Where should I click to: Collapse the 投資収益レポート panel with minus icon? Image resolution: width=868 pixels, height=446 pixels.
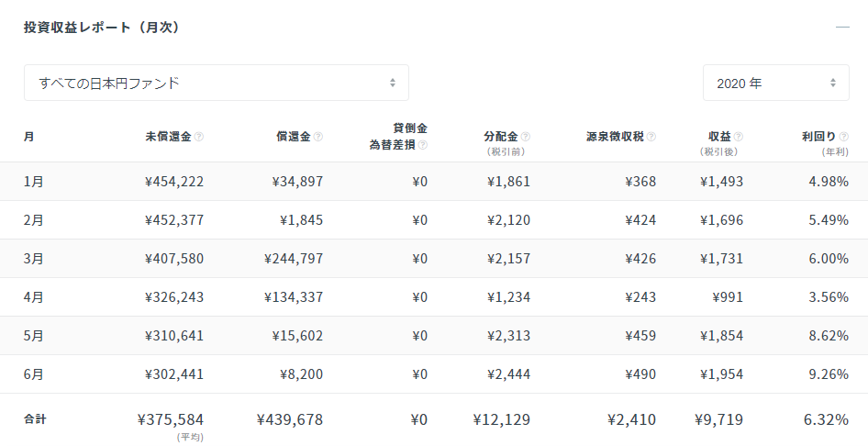(x=842, y=28)
